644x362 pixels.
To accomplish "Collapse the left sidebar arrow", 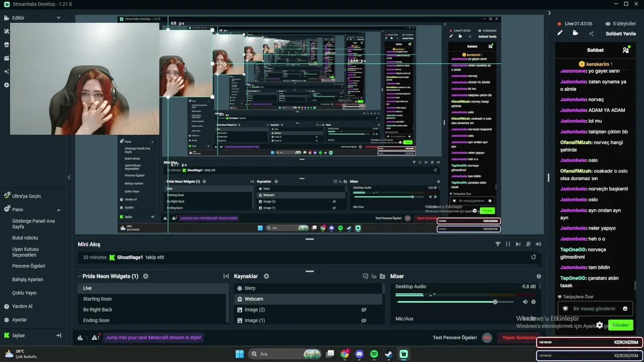I will [69, 177].
